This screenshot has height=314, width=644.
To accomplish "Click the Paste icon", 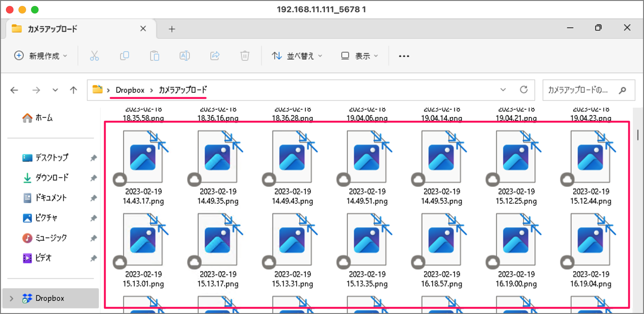I will coord(155,56).
